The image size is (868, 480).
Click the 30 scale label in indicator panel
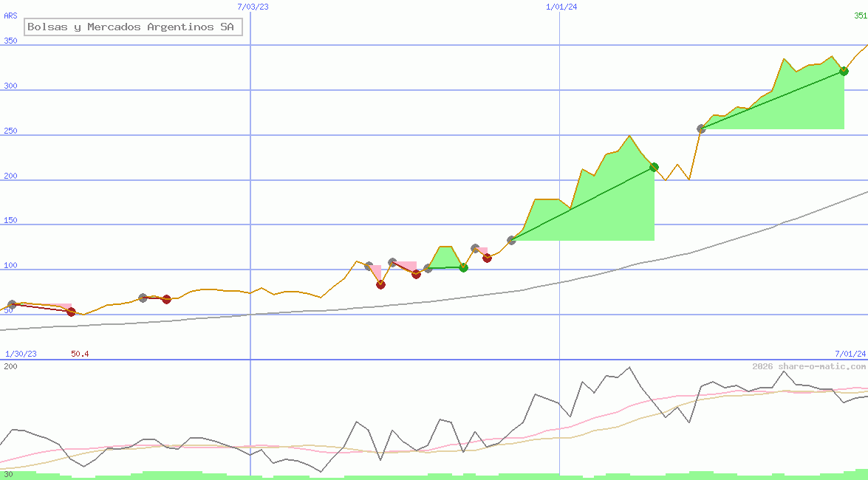click(x=8, y=474)
